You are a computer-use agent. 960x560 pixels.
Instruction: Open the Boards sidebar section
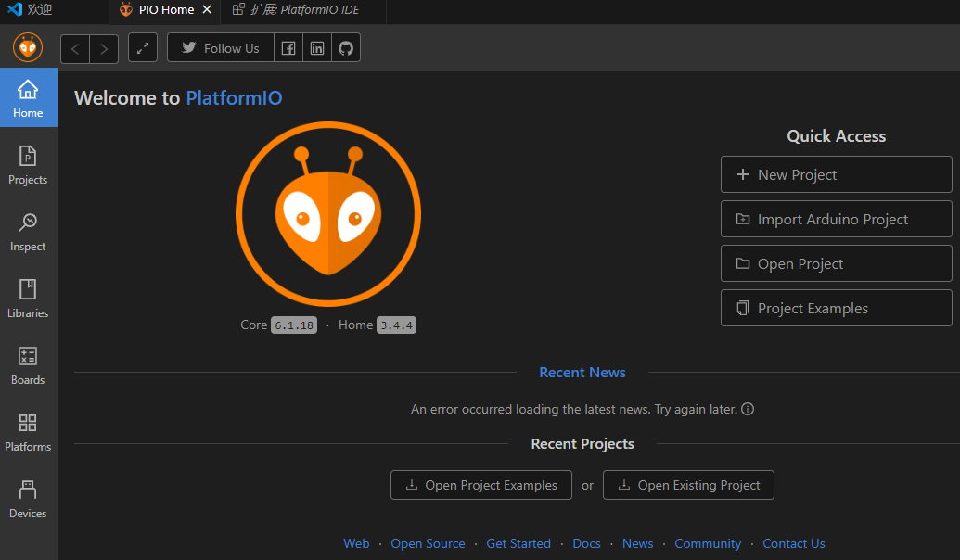28,365
